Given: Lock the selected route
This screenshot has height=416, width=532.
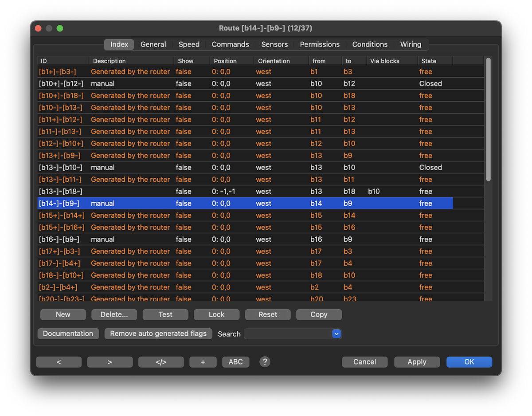Looking at the screenshot, I should point(216,314).
